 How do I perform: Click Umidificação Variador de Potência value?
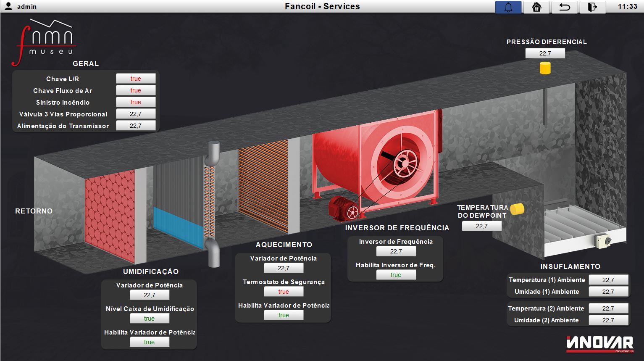pos(150,295)
